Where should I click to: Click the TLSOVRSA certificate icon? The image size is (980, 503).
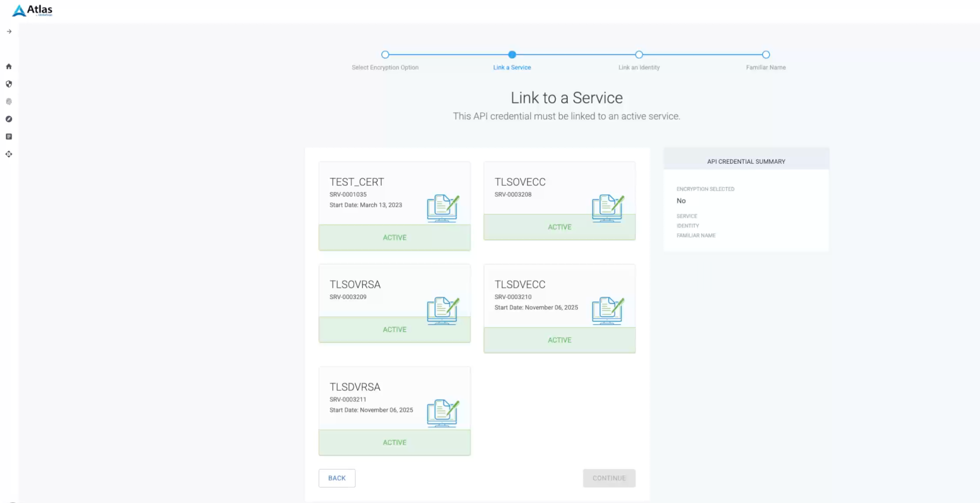pos(443,311)
